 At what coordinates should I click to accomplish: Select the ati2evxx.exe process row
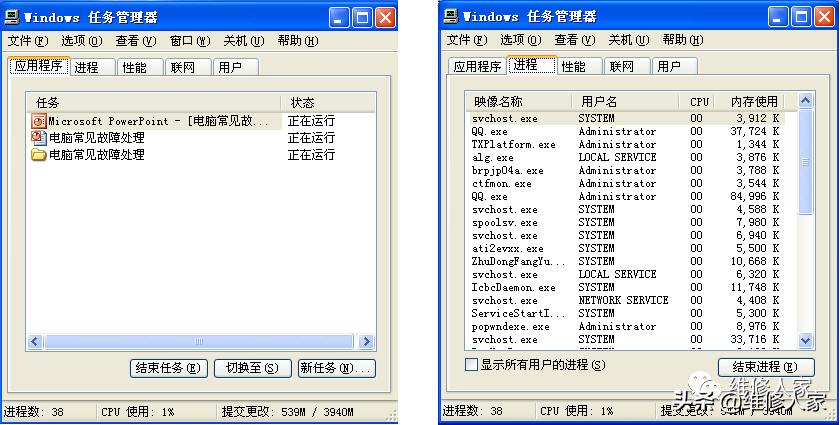click(x=625, y=249)
